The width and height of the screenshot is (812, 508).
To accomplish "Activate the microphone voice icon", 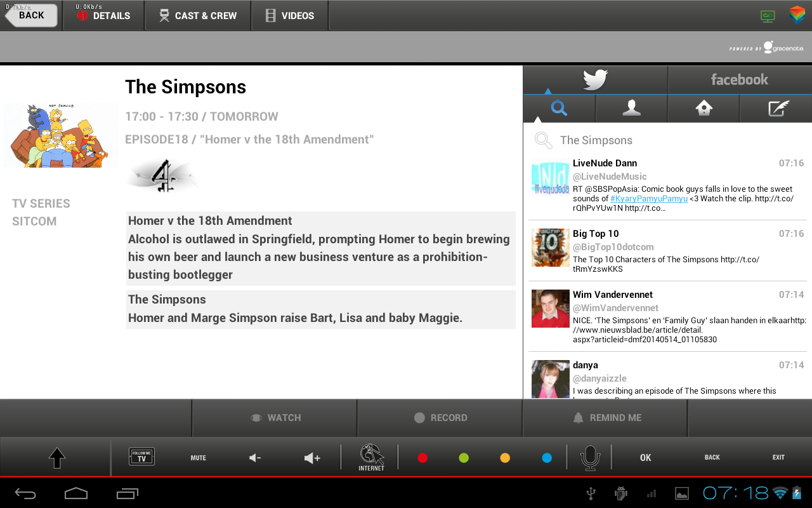I will click(590, 458).
